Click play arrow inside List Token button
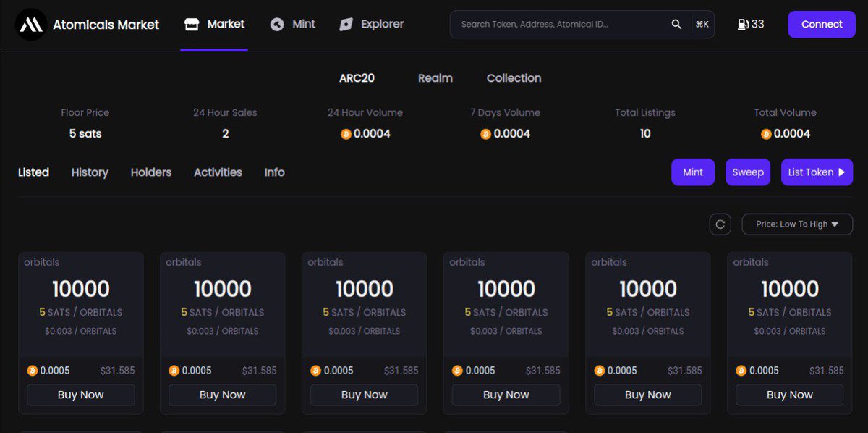This screenshot has height=433, width=868. click(x=841, y=172)
